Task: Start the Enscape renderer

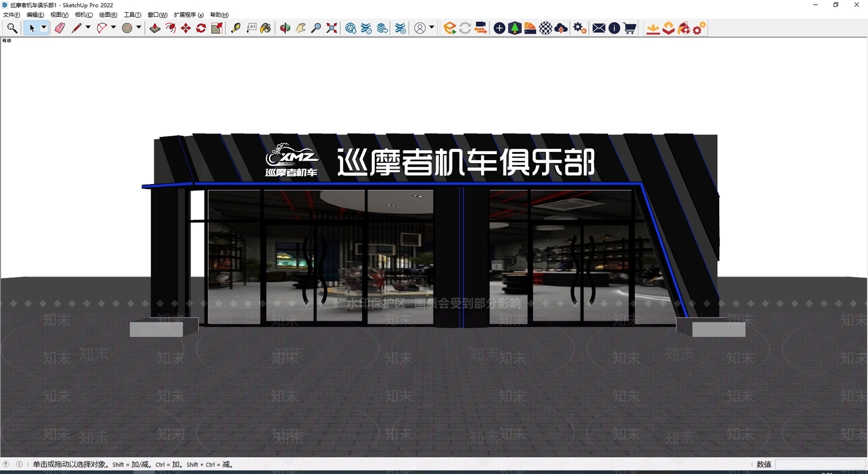Action: [450, 28]
